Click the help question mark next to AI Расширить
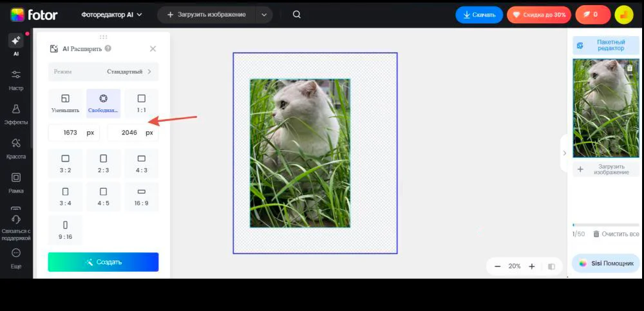This screenshot has width=644, height=311. pos(108,48)
